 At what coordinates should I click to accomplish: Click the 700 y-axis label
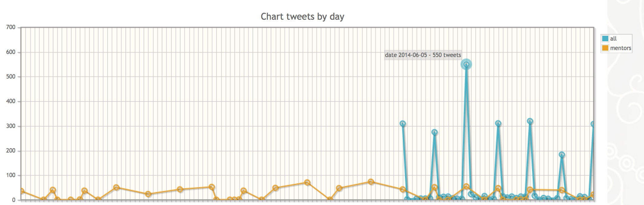[11, 27]
